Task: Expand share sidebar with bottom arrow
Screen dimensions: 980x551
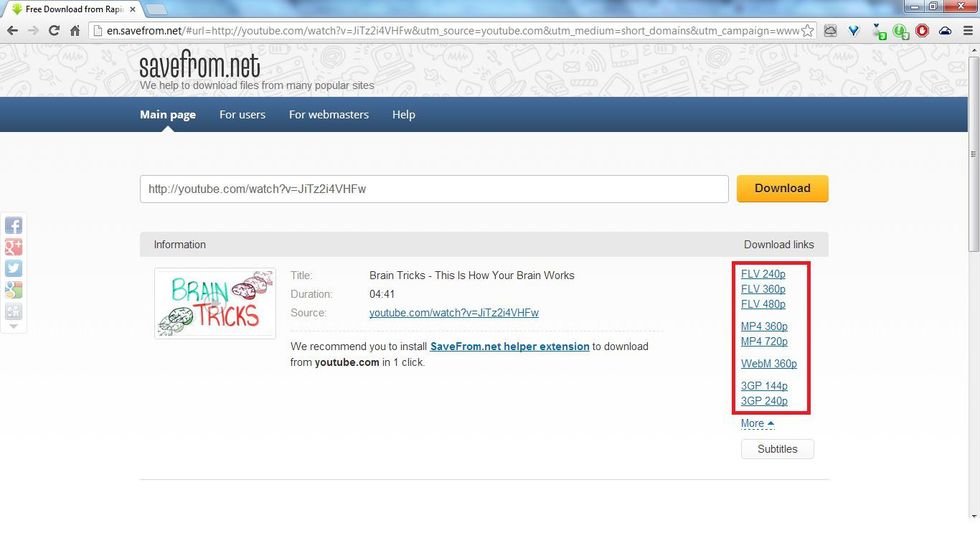Action: [x=14, y=327]
